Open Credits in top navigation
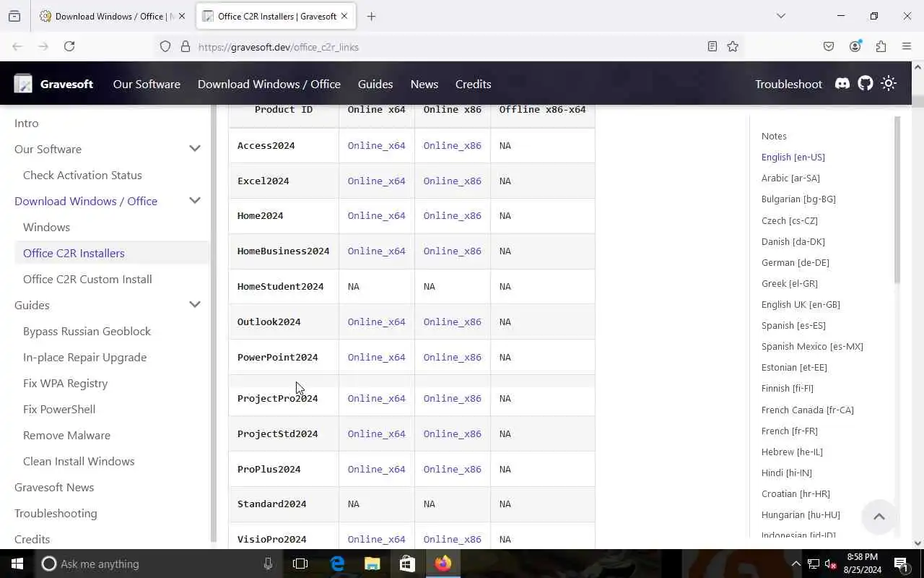Image resolution: width=924 pixels, height=578 pixels. point(474,84)
